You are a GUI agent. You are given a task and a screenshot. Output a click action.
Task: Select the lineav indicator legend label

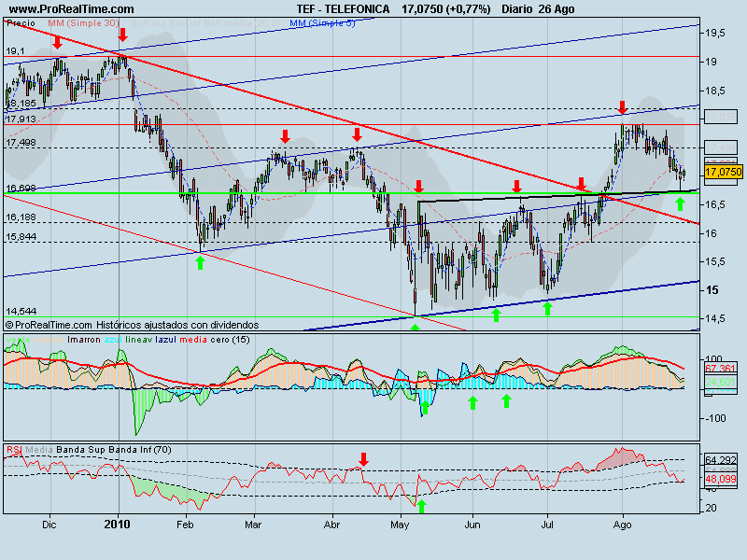pyautogui.click(x=139, y=340)
